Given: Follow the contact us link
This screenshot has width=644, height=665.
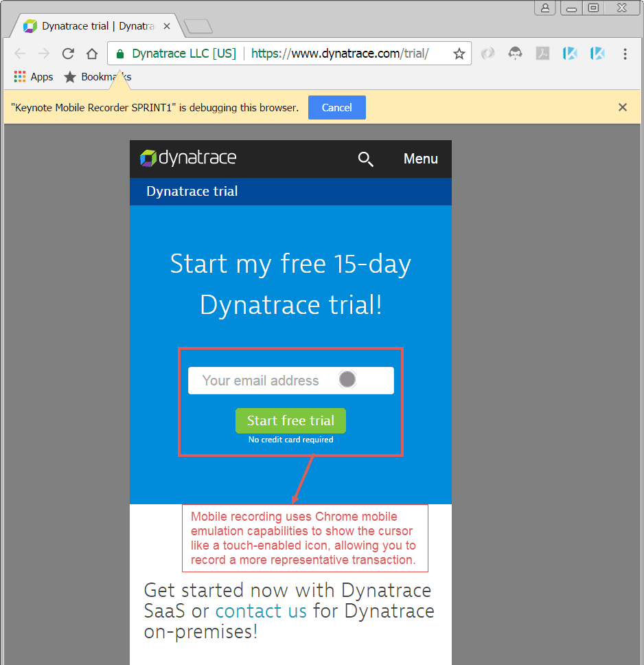Looking at the screenshot, I should pyautogui.click(x=261, y=611).
